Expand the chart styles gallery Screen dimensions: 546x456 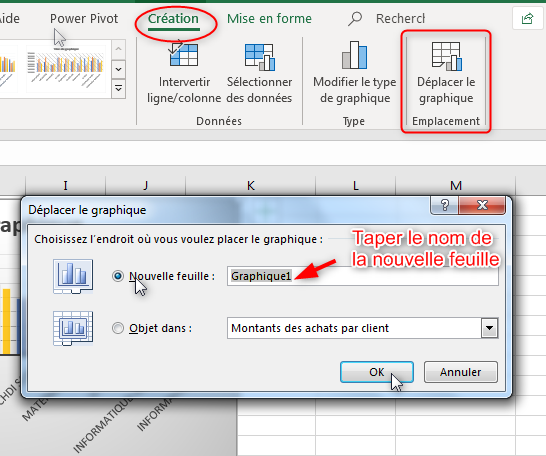(118, 88)
